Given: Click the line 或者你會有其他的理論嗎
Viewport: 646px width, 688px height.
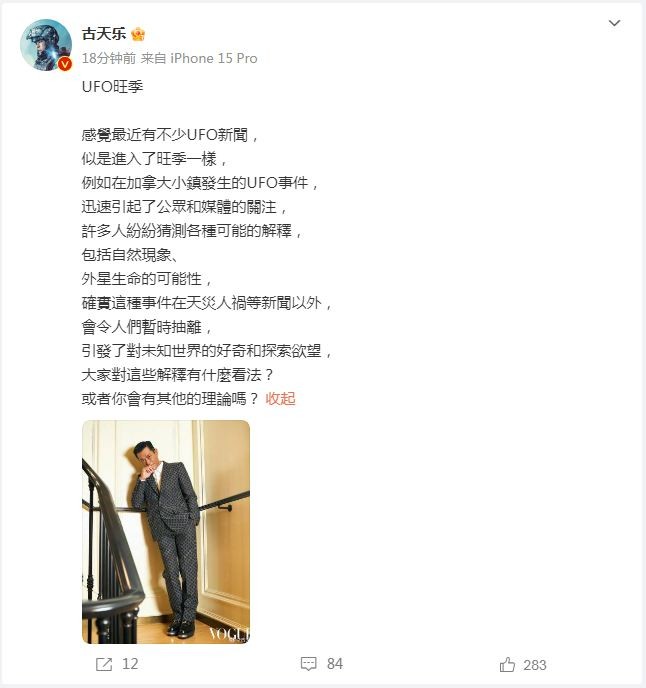Looking at the screenshot, I should click(x=171, y=399).
